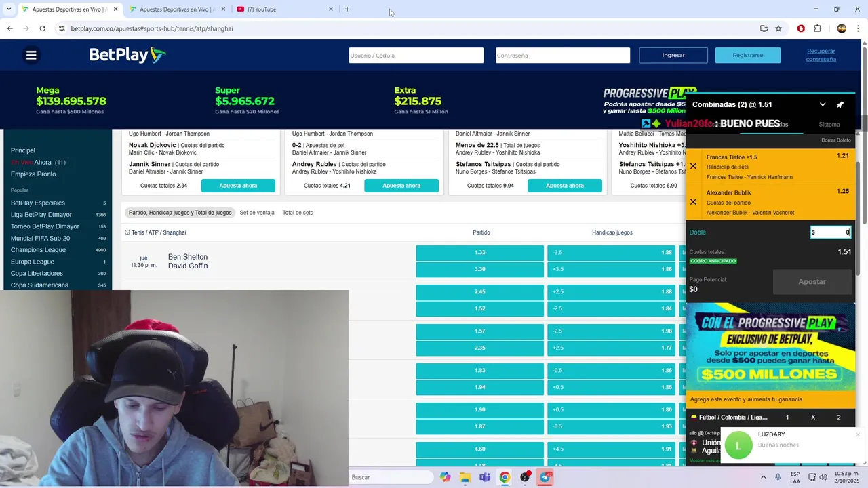Open Telegram from the taskbar
The height and width of the screenshot is (488, 868).
[546, 477]
